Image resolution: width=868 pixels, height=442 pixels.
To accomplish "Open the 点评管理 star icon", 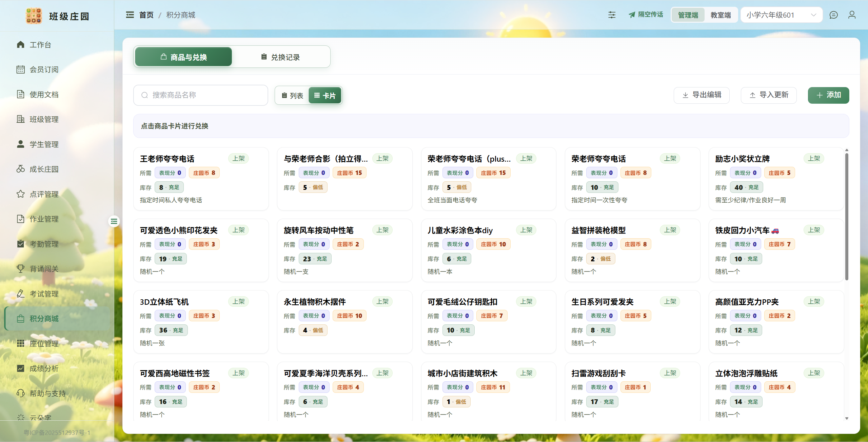I will (x=21, y=194).
